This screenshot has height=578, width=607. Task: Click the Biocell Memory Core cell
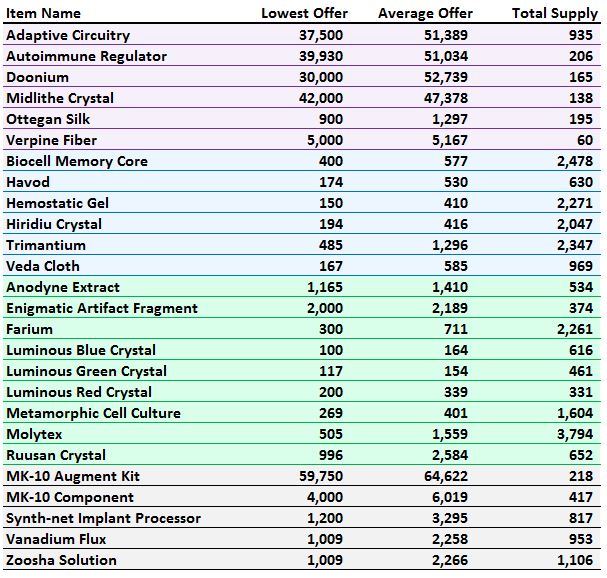(x=77, y=161)
